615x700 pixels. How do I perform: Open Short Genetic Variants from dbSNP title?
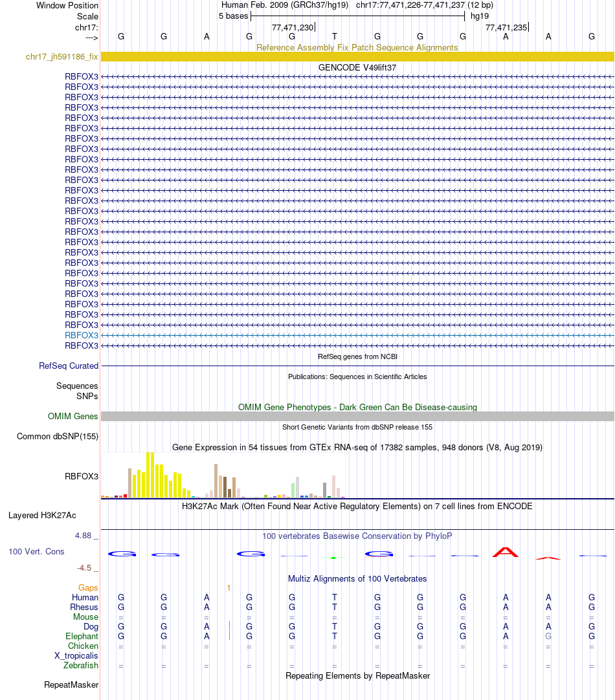coord(357,427)
